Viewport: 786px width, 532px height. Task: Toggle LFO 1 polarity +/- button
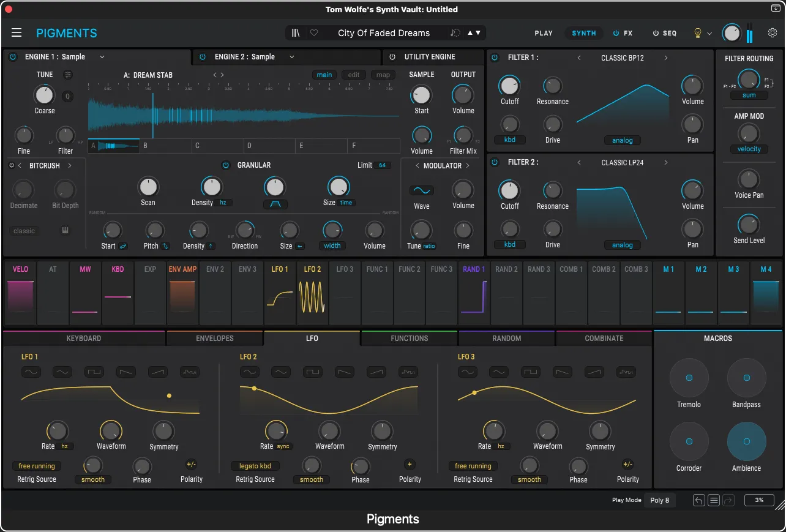[191, 464]
